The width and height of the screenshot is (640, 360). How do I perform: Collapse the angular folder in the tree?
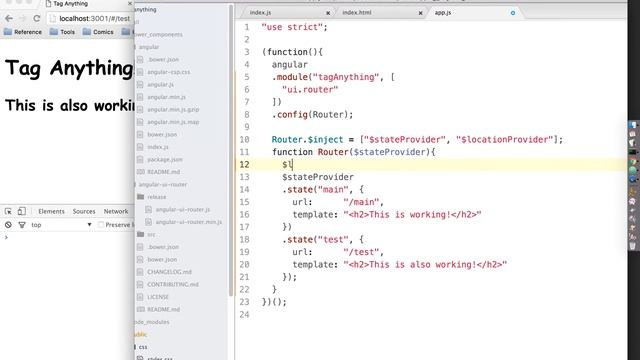coord(149,47)
